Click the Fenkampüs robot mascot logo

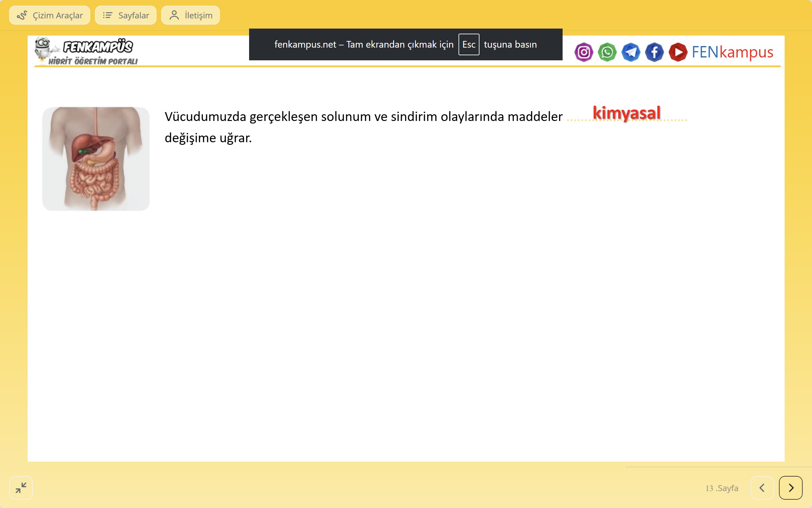click(x=43, y=49)
